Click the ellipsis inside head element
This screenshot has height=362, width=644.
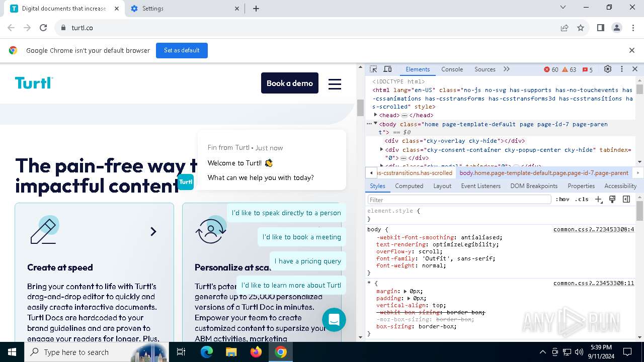coord(404,116)
